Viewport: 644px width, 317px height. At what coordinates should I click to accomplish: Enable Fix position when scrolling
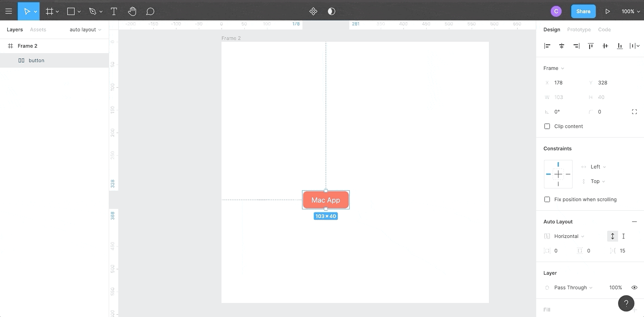click(x=547, y=199)
